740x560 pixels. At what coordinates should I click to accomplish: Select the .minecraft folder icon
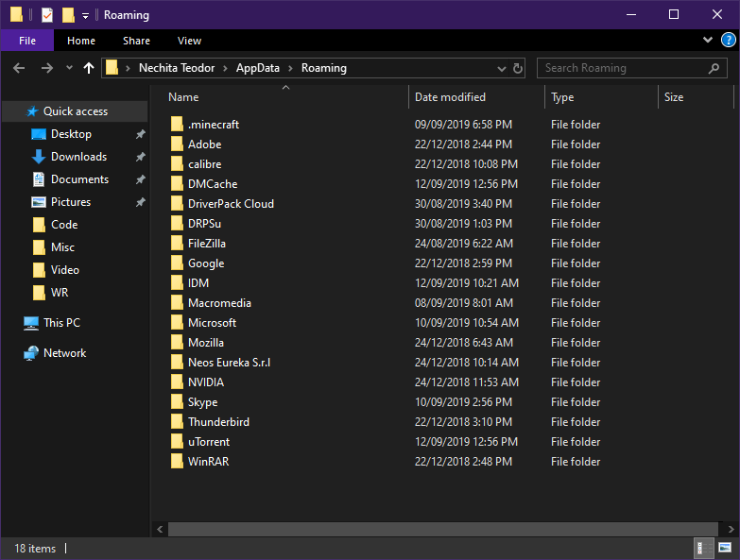177,124
